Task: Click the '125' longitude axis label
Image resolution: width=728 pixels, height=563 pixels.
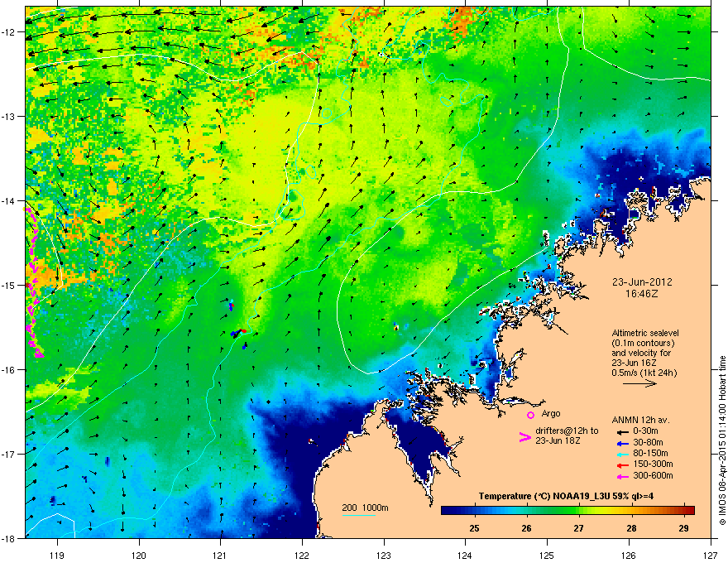Action: click(x=548, y=555)
